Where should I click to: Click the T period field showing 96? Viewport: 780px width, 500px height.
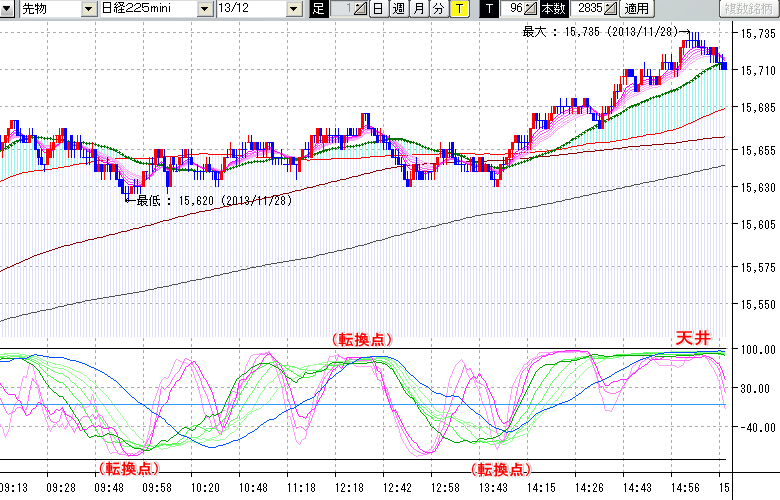[512, 8]
